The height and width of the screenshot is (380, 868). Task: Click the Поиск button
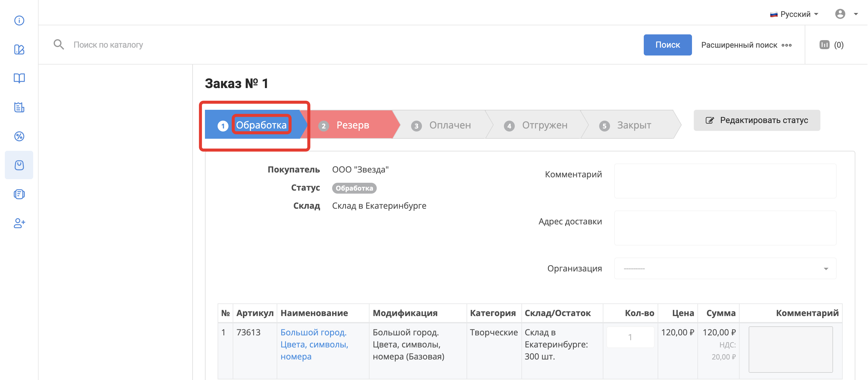point(667,45)
